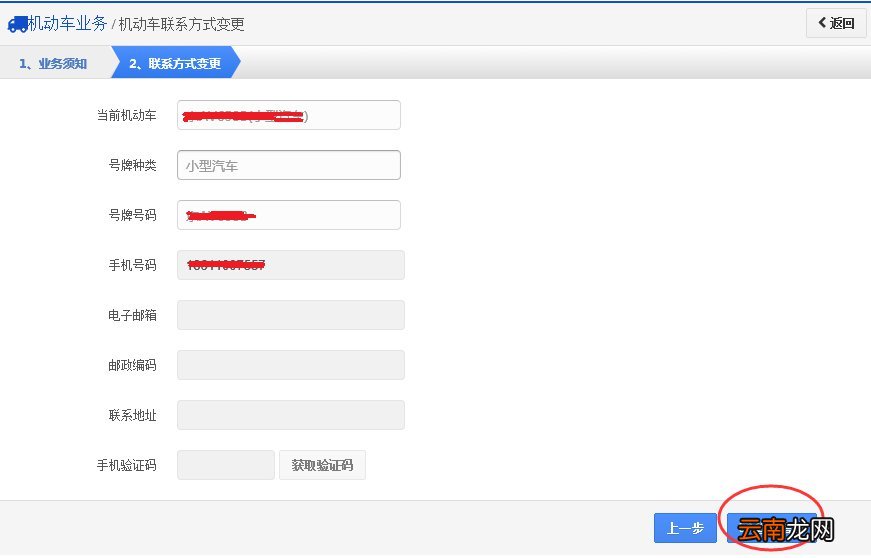Click the 手机验证码 input box
Screen dimensions: 871x558
click(x=226, y=465)
